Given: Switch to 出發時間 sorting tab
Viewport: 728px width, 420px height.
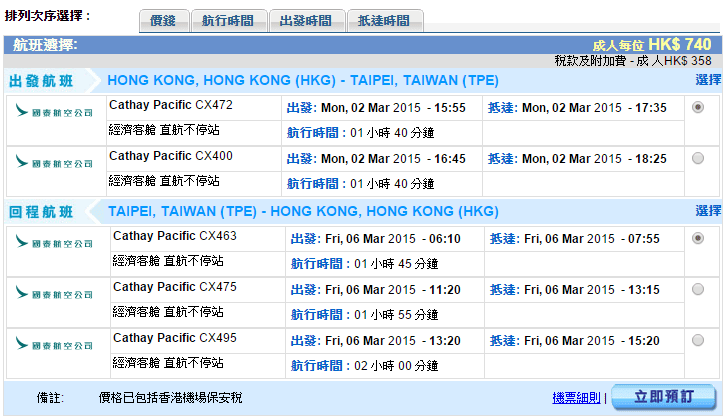Looking at the screenshot, I should [x=307, y=20].
